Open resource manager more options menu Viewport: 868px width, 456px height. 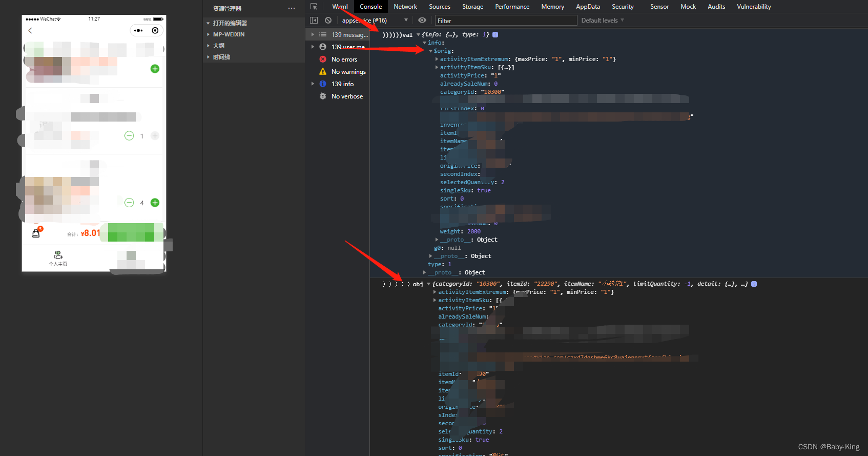[292, 8]
